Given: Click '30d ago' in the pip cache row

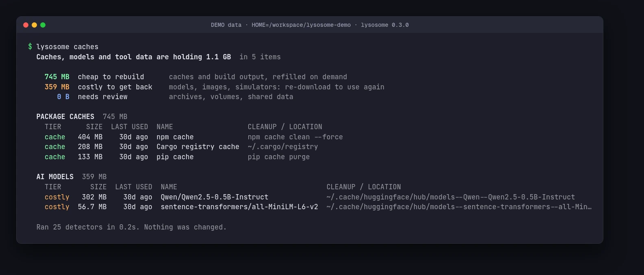Looking at the screenshot, I should click(x=134, y=157).
